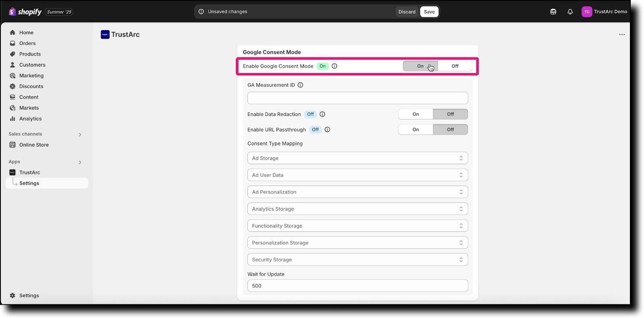Image resolution: width=644 pixels, height=318 pixels.
Task: Turn Google Consent Mode On
Action: click(420, 66)
